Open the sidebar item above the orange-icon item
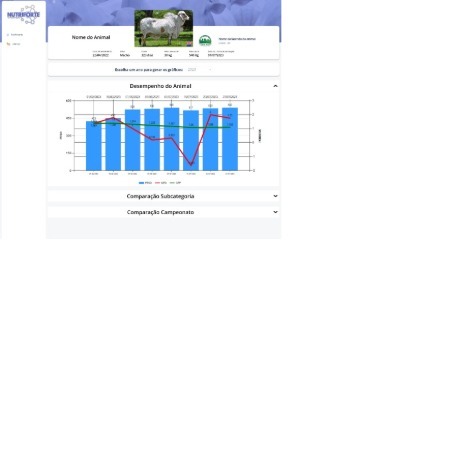This screenshot has width=450, height=450. coord(15,35)
